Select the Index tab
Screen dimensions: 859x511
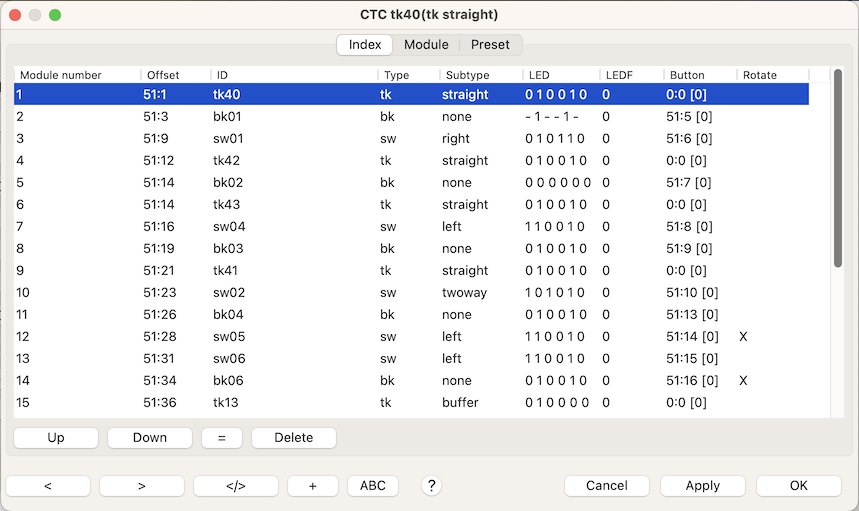tap(365, 45)
